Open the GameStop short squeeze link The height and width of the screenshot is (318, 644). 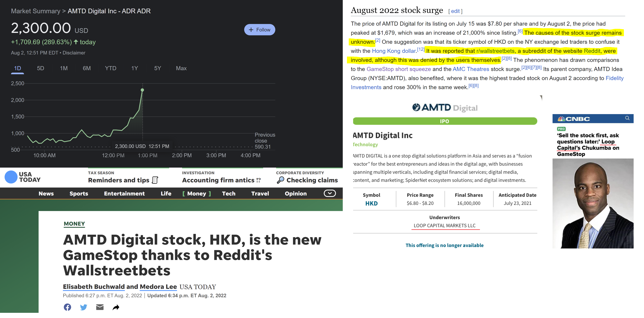click(x=399, y=69)
